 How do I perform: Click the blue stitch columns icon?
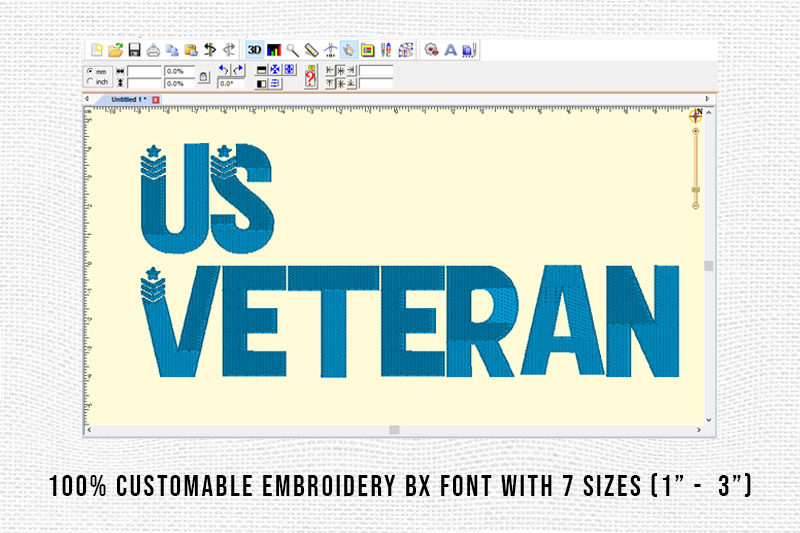[469, 50]
